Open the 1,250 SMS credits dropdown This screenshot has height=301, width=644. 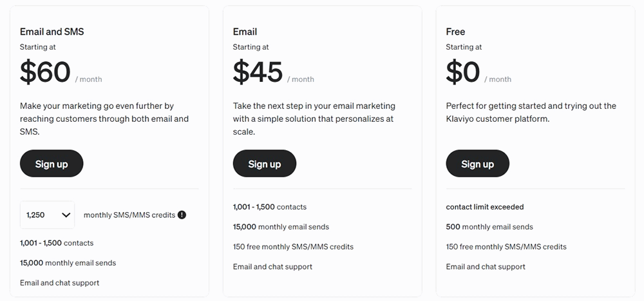click(47, 215)
